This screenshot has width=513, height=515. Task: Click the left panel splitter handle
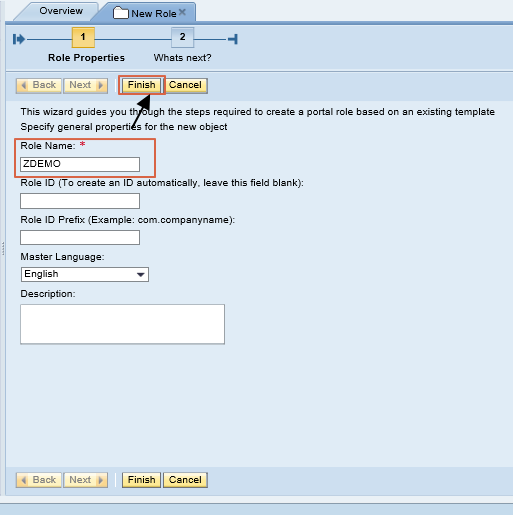tap(3, 249)
